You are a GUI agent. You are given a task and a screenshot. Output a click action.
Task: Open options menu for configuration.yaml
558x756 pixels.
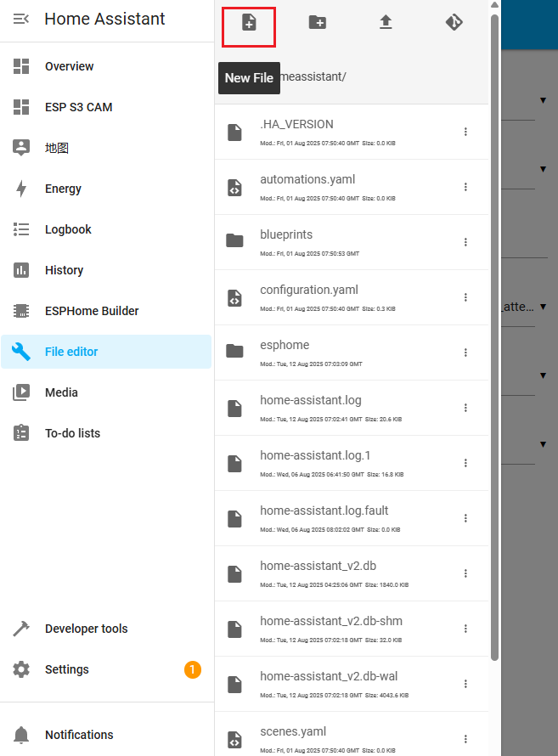coord(465,297)
